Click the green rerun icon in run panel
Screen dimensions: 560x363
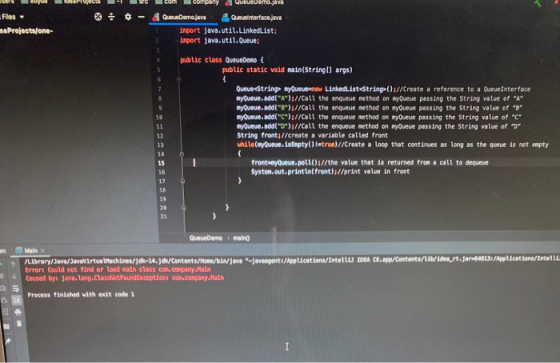[1, 264]
